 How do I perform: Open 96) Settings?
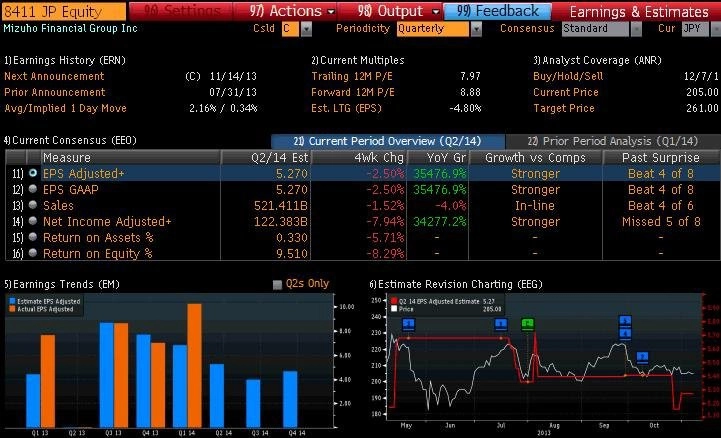coord(182,11)
